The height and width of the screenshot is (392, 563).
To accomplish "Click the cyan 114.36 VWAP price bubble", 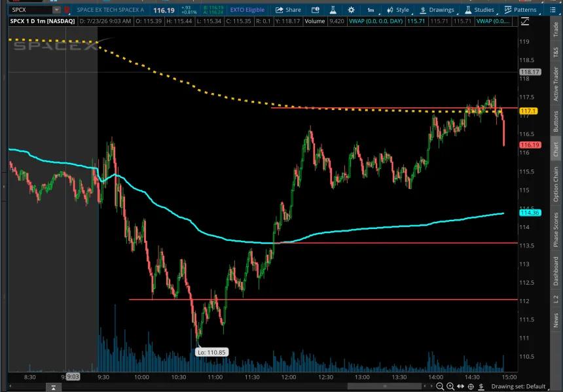I will [x=530, y=213].
